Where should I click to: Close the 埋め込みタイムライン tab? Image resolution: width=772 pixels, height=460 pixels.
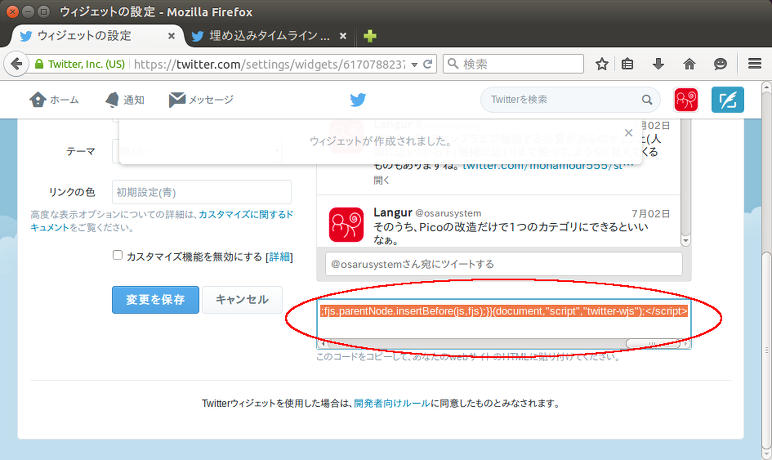coord(343,36)
